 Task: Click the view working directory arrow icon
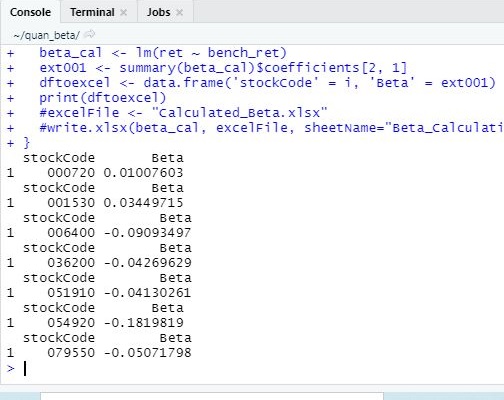tap(90, 34)
